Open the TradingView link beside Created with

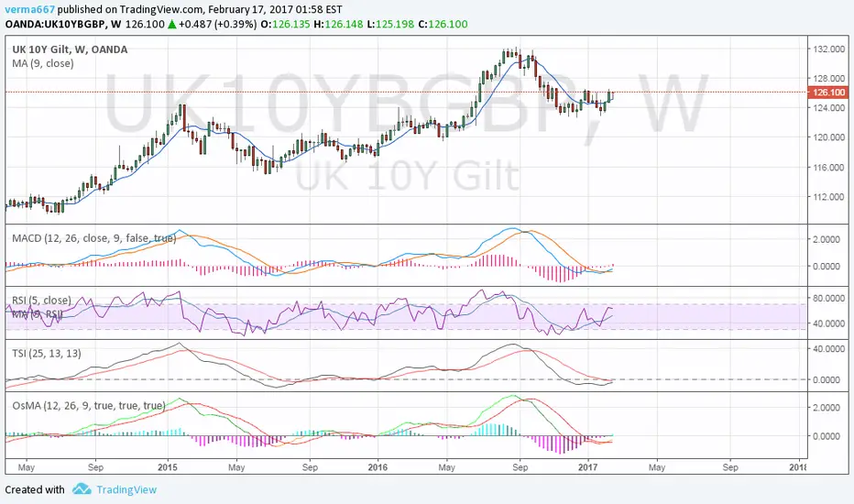[x=126, y=490]
